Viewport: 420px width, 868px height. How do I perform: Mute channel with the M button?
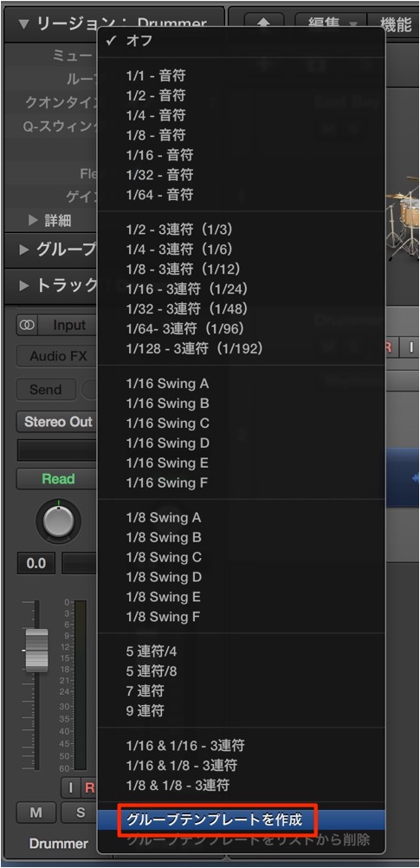36,813
